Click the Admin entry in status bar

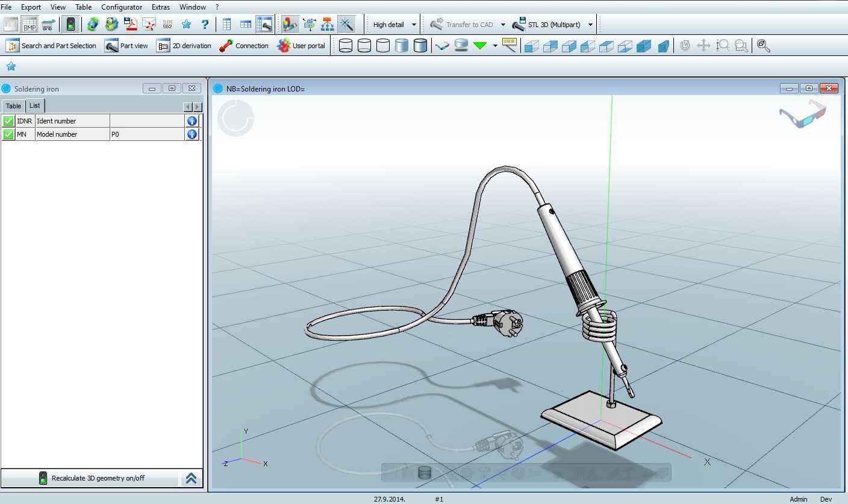click(x=799, y=499)
